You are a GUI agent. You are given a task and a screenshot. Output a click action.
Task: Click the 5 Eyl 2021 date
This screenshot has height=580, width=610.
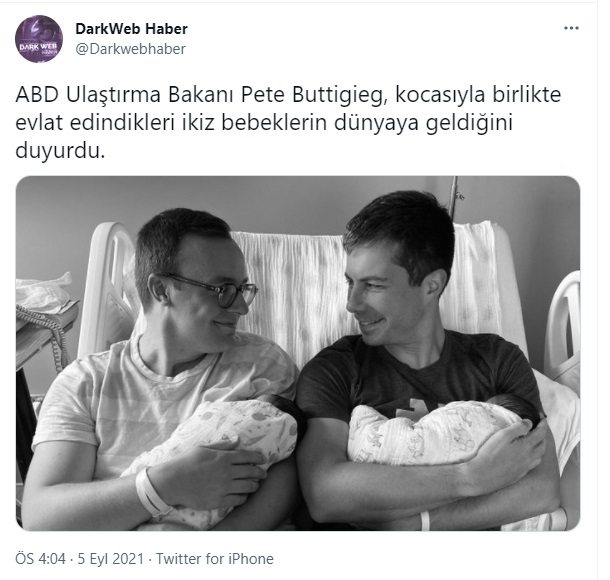pos(111,559)
